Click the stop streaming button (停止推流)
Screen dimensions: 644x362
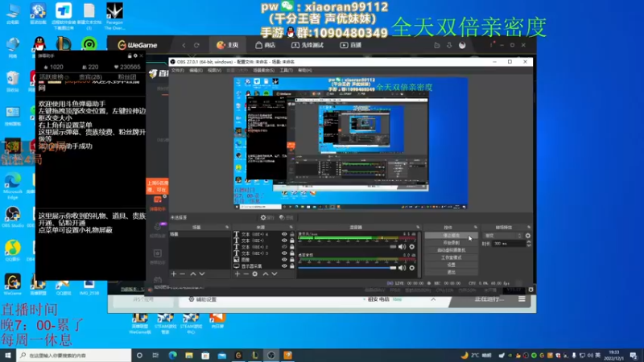(x=452, y=236)
